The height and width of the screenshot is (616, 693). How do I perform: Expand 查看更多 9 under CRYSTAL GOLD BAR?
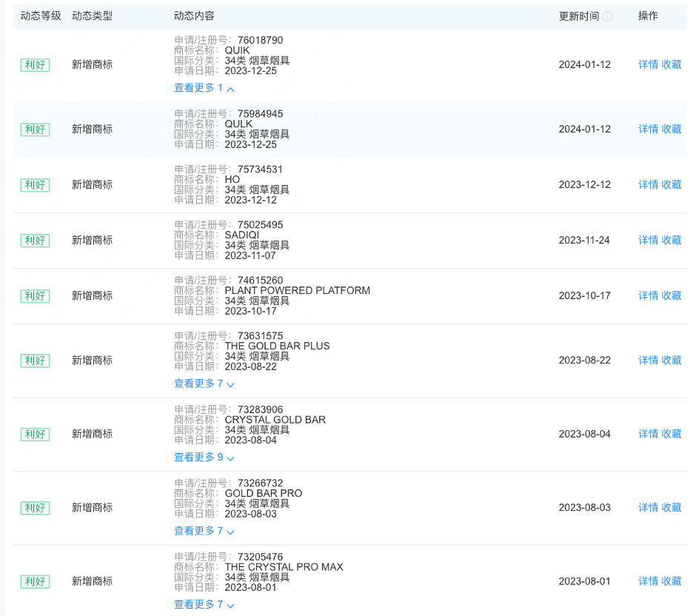click(x=204, y=458)
